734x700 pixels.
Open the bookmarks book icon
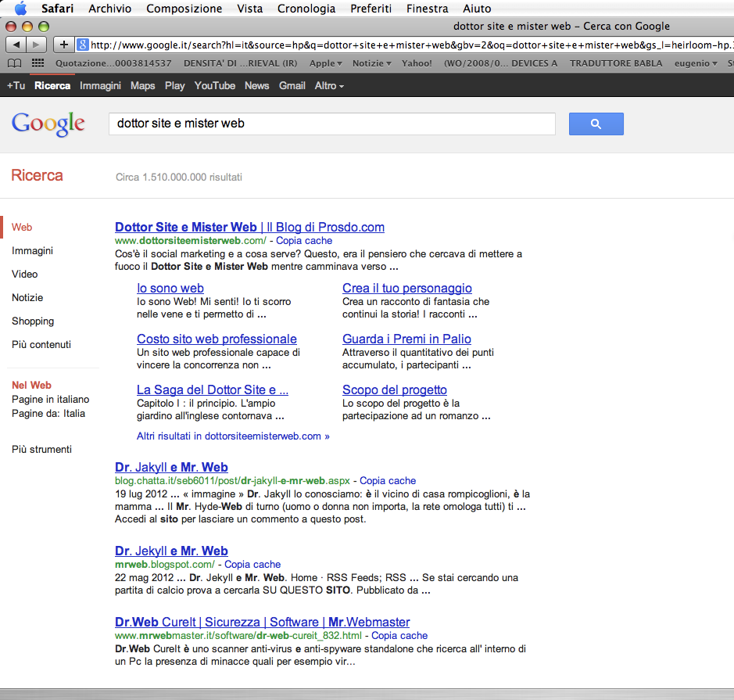click(15, 63)
